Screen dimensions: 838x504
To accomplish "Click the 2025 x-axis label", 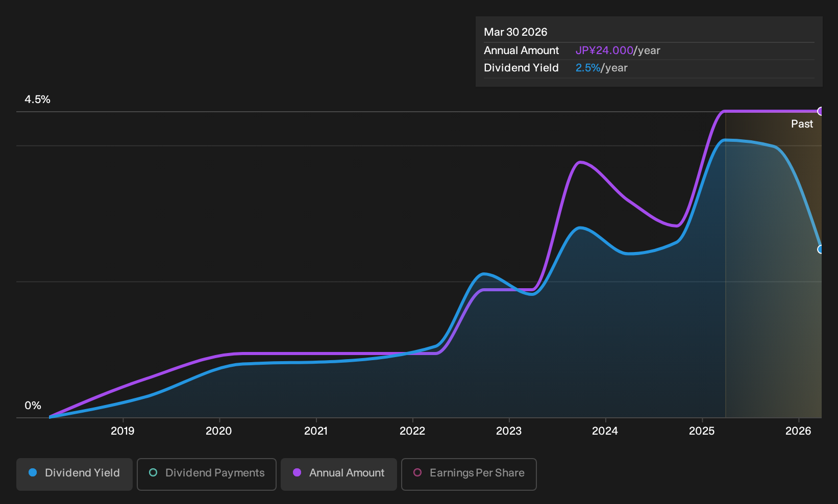I will [702, 431].
